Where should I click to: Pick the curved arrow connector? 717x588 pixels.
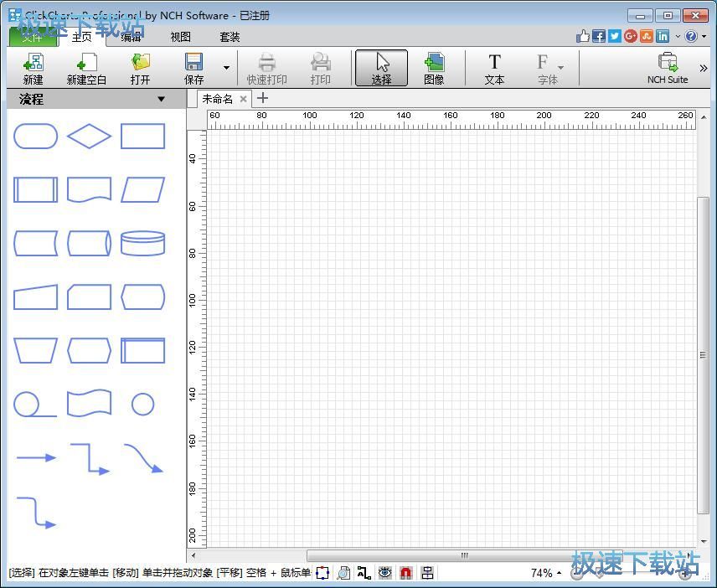143,457
